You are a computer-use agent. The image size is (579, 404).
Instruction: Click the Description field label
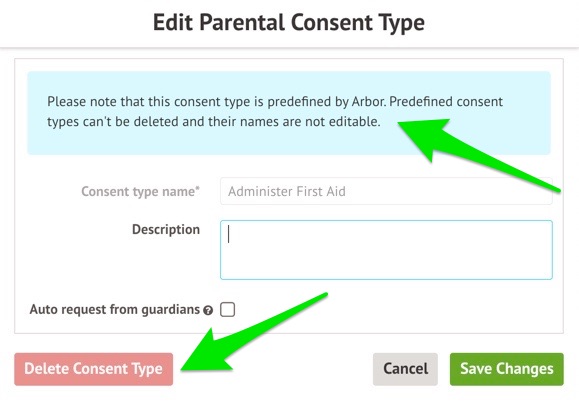pos(166,229)
